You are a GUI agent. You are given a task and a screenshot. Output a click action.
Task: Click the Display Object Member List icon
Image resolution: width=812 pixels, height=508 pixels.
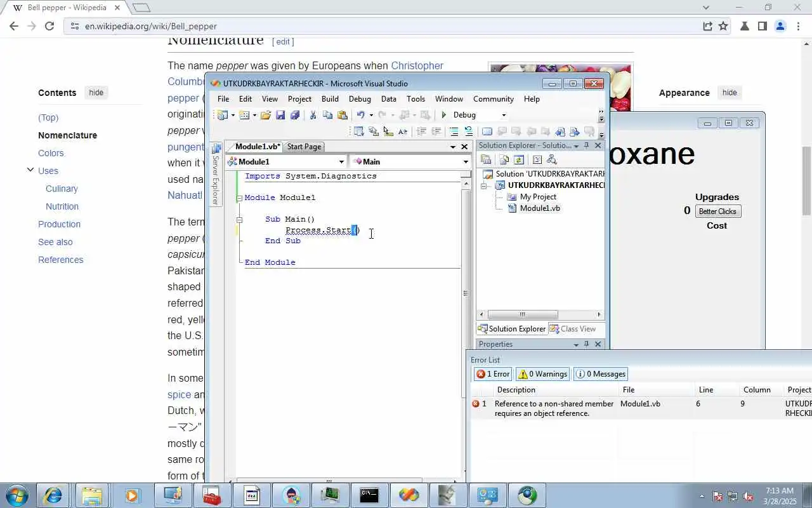[359, 131]
